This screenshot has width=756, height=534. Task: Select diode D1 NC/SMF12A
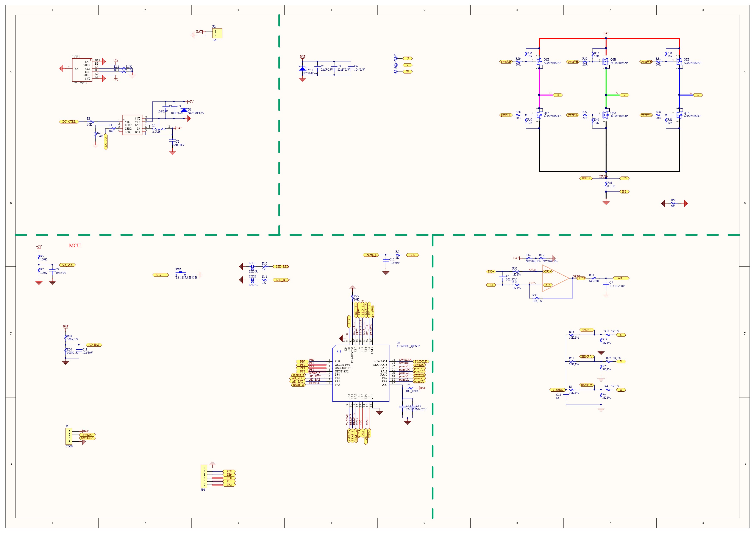tap(184, 110)
